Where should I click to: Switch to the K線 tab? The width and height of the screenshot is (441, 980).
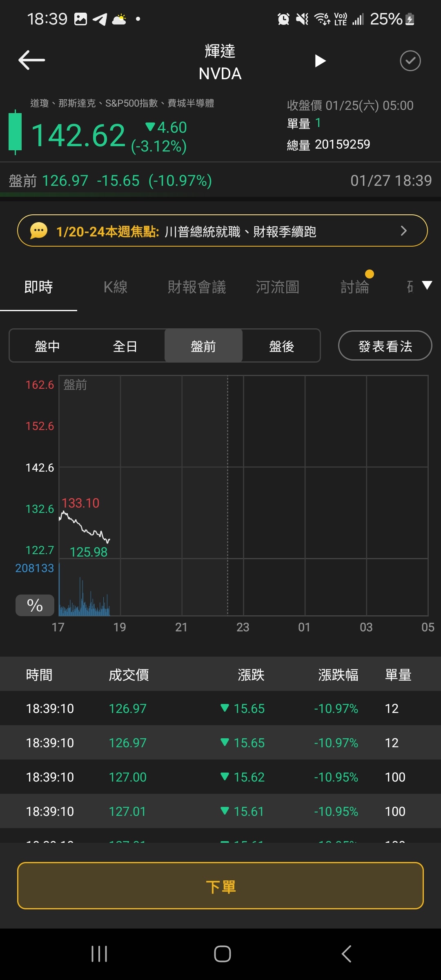pos(116,287)
